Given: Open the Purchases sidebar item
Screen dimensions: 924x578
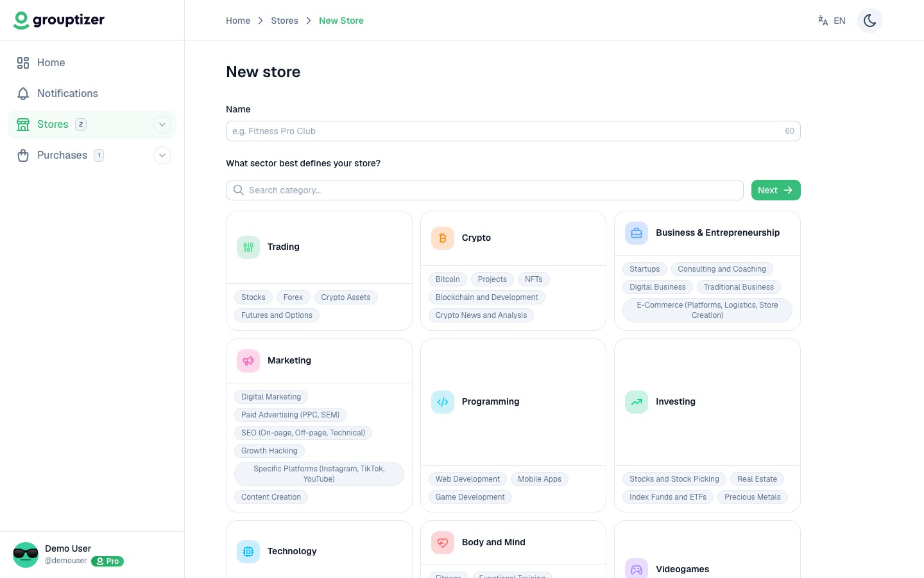Looking at the screenshot, I should pyautogui.click(x=92, y=155).
